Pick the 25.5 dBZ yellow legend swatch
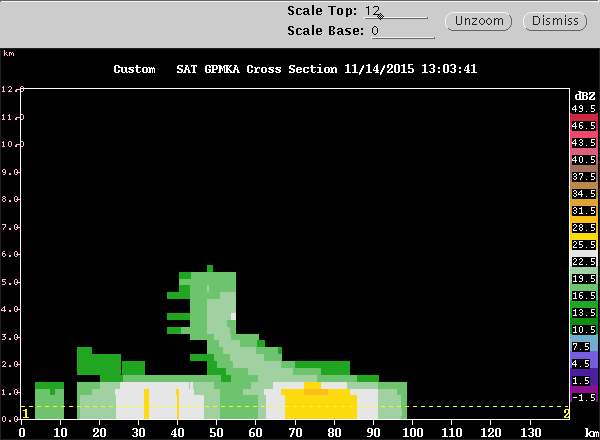 pos(584,244)
